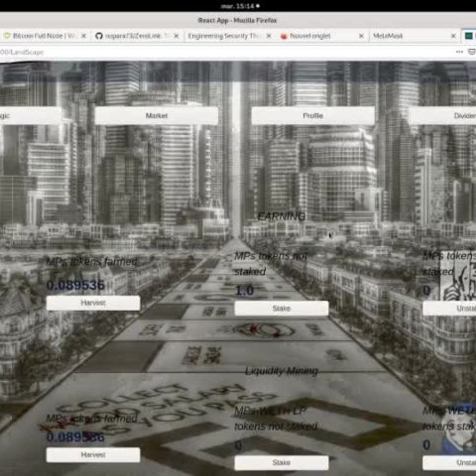Open the Market page button
476x476 pixels.
(x=156, y=116)
